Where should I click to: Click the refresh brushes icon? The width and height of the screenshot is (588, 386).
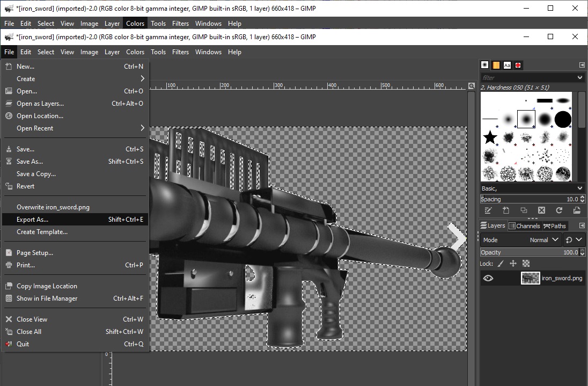coord(559,210)
